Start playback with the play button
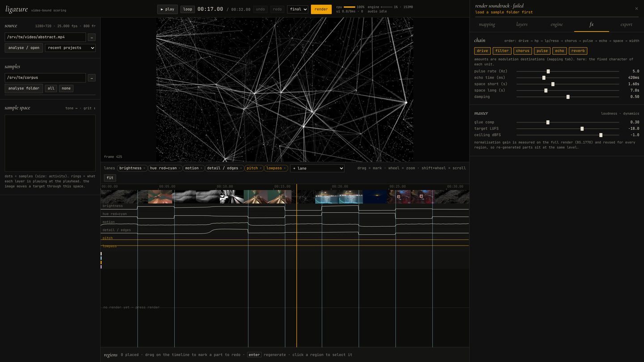The height and width of the screenshot is (362, 644). 168,9
